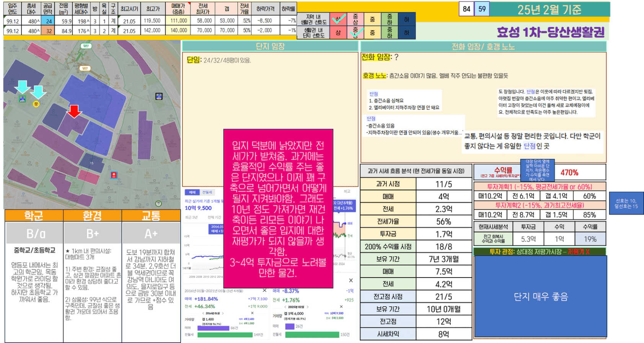Click the B/a grade cell under 학군

point(34,233)
